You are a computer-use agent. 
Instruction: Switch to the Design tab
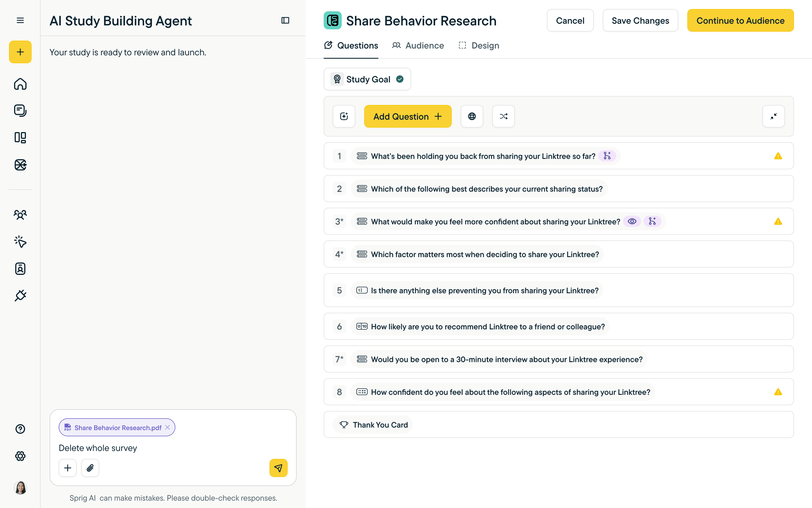pos(479,45)
